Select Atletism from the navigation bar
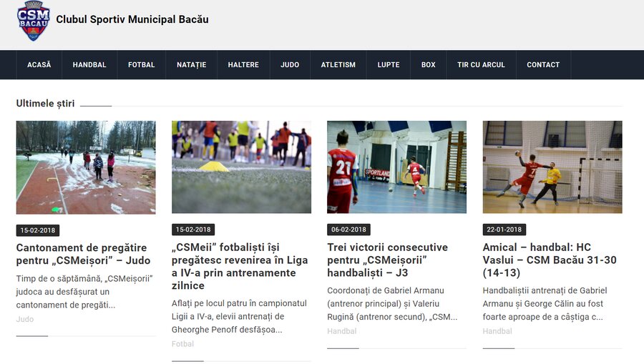This screenshot has height=364, width=644. pyautogui.click(x=338, y=65)
